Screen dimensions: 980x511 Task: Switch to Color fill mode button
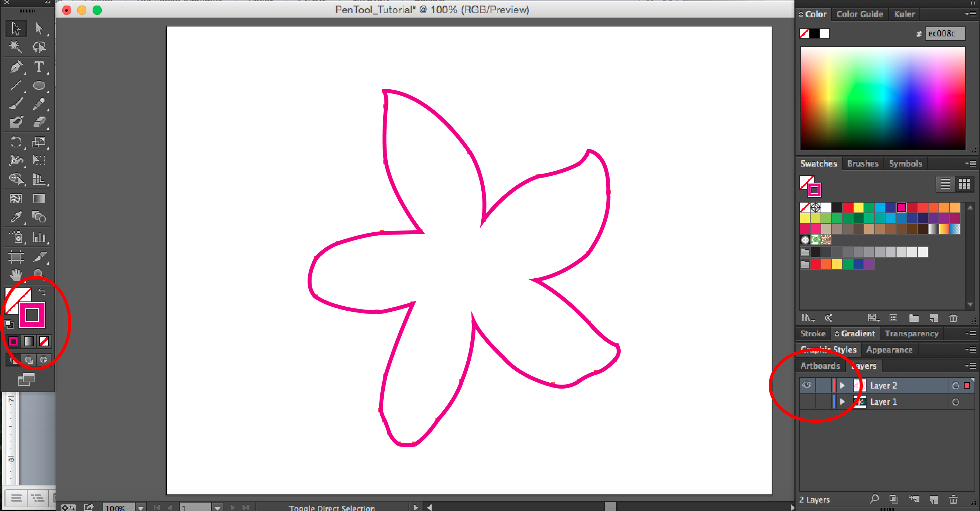click(x=13, y=341)
